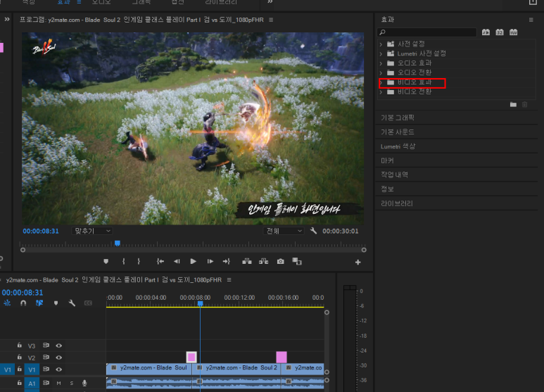The width and height of the screenshot is (544, 392).
Task: Show more workspaces with the top double-arrow
Action: pos(270,2)
